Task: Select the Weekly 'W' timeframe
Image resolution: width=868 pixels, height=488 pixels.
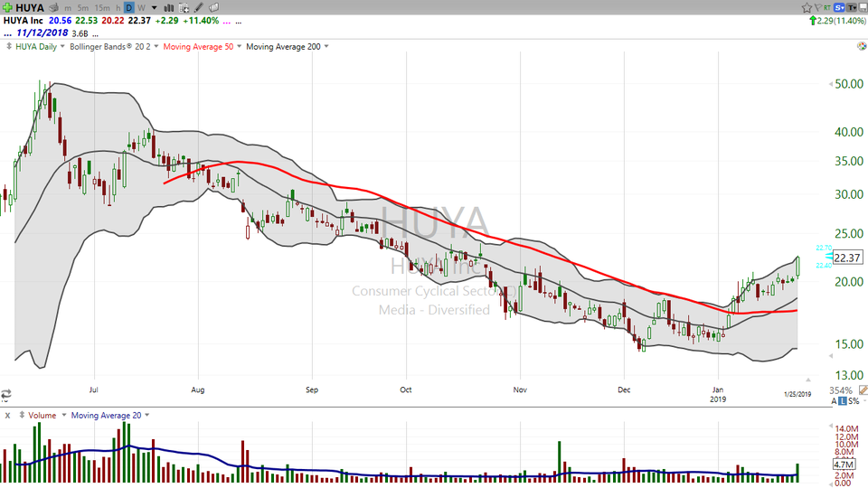Action: [x=141, y=8]
